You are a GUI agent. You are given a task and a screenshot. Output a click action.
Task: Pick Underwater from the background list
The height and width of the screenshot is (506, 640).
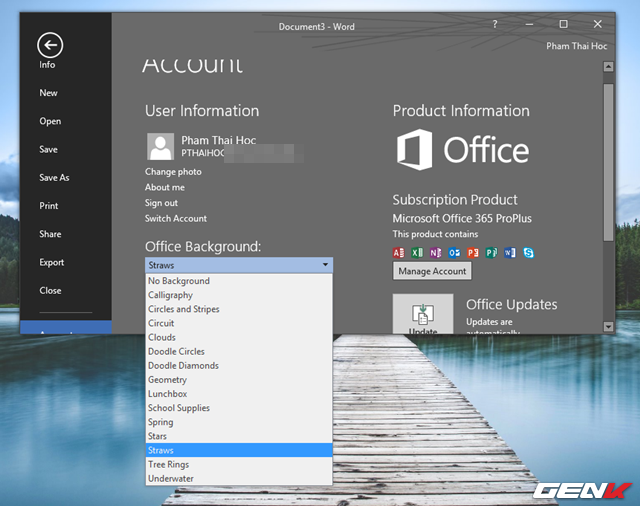pos(169,478)
